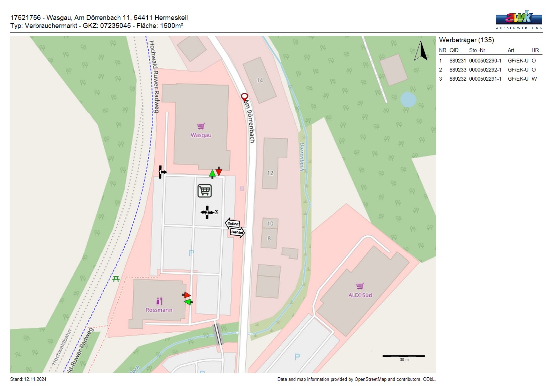Select table row with QID 889233
This screenshot has height=392, width=554.
point(490,70)
